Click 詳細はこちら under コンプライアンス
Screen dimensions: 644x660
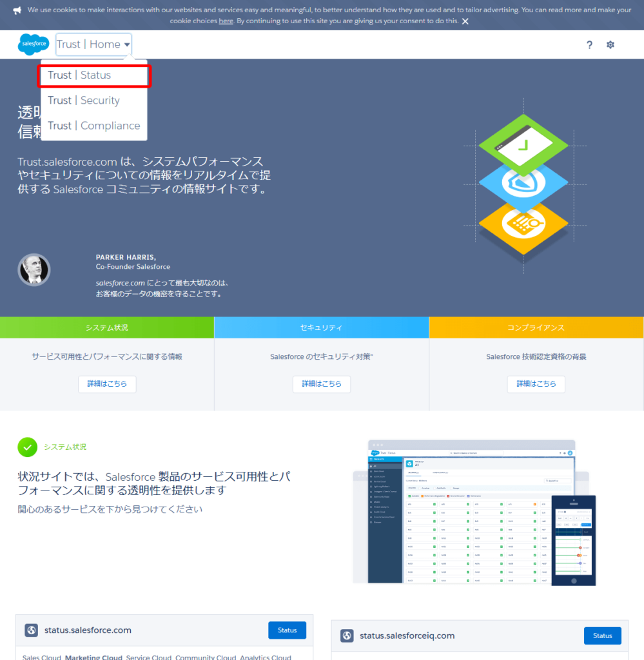pyautogui.click(x=536, y=384)
